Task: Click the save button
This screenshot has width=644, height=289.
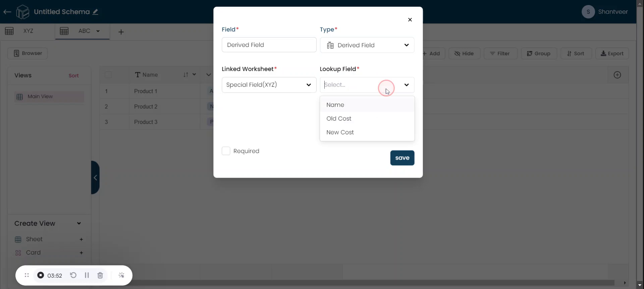Action: click(402, 158)
